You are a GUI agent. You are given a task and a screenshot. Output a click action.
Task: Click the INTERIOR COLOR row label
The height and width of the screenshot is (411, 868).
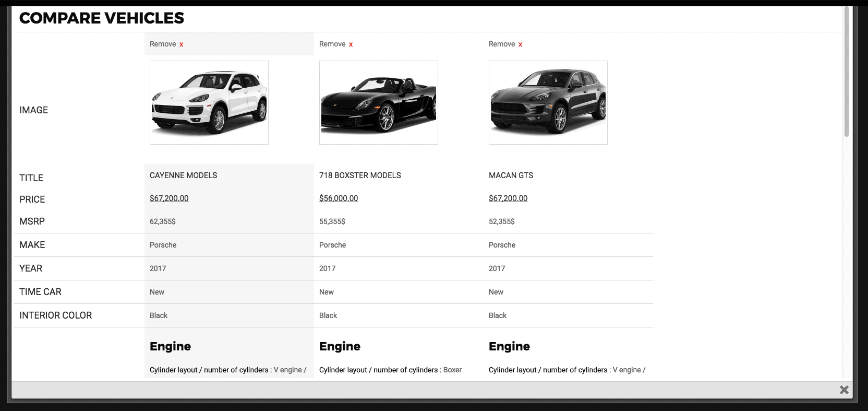click(x=56, y=315)
